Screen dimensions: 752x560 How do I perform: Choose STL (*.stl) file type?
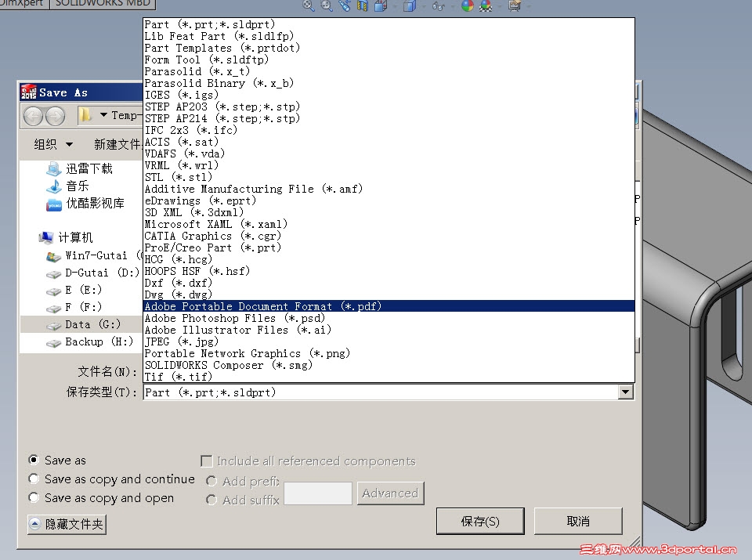click(x=389, y=177)
